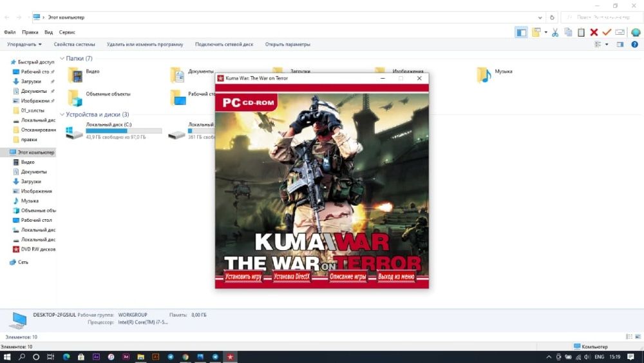Click the teal globe icon in toolbar
Screen dimensions: 644x363
click(636, 32)
